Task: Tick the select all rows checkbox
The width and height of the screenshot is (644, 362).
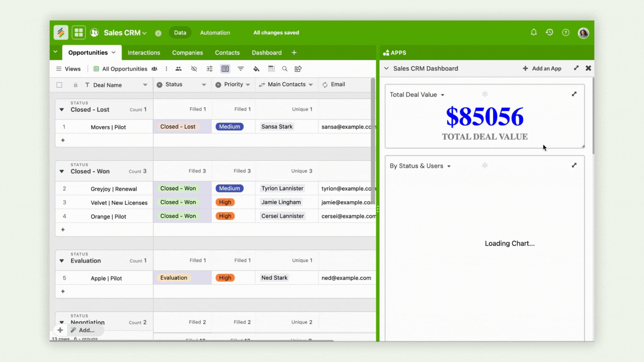Action: tap(59, 85)
